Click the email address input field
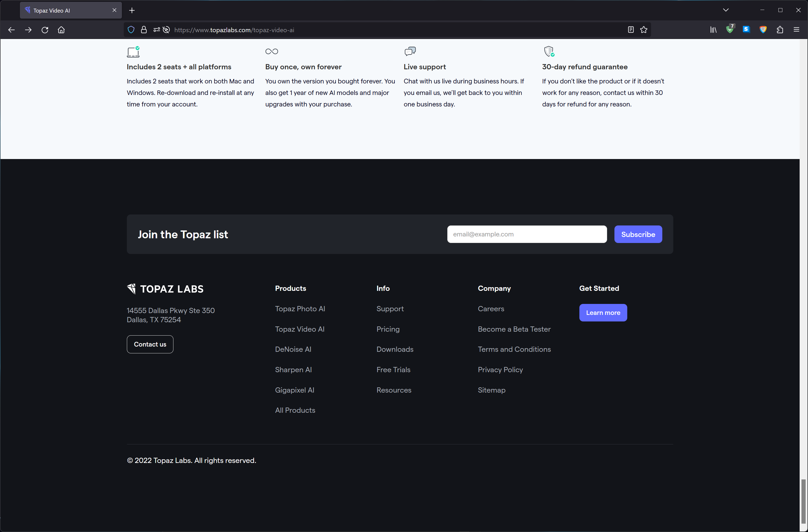The image size is (808, 532). 527,234
